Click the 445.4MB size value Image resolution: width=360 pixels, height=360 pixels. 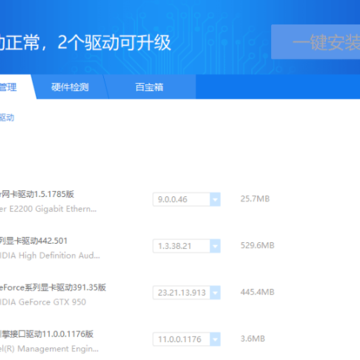click(x=257, y=292)
